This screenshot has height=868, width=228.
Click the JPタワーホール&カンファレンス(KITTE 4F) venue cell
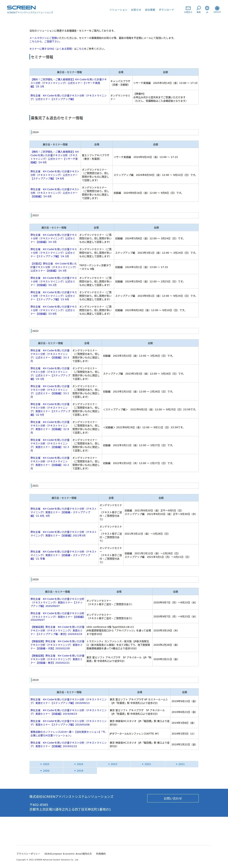click(x=139, y=733)
